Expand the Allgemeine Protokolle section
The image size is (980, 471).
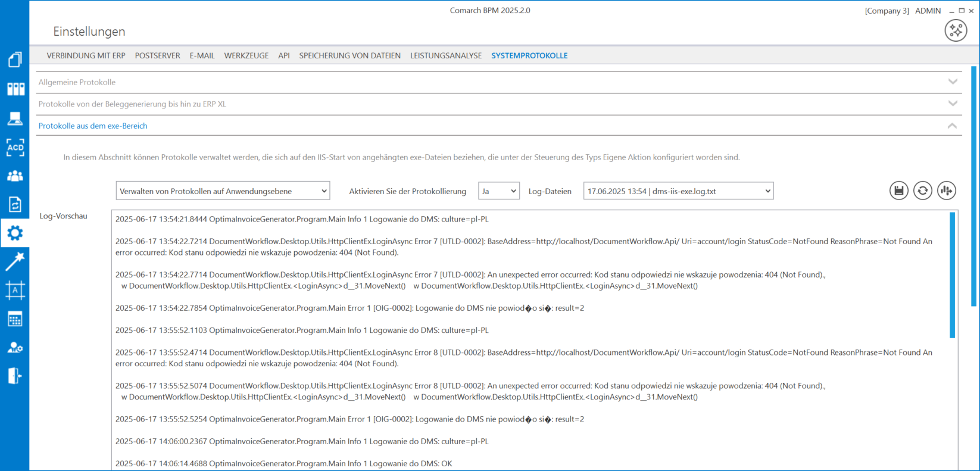(x=953, y=82)
